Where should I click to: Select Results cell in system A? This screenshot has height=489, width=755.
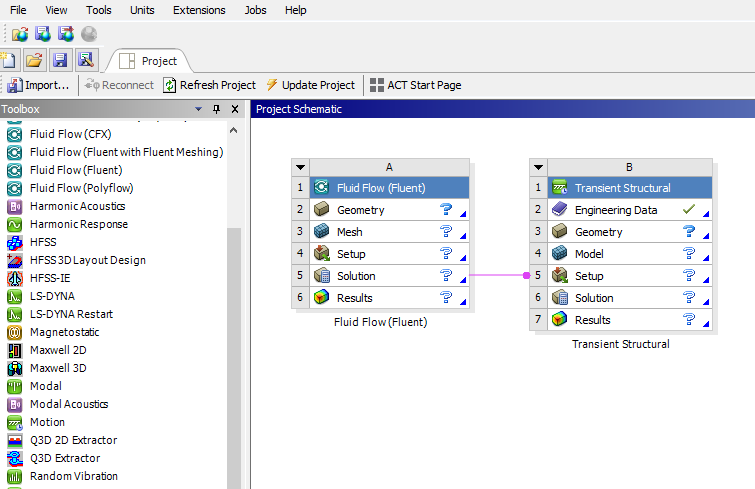point(389,298)
